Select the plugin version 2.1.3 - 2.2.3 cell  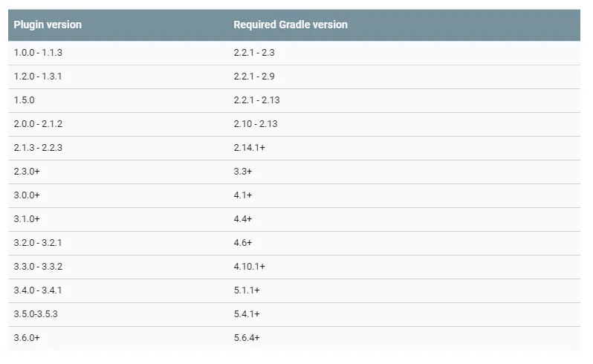(43, 148)
